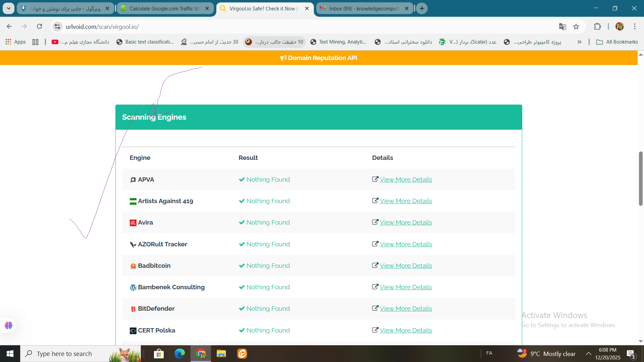Screen dimensions: 644x362
Task: Open the All Bookmarks folder
Action: (x=617, y=42)
